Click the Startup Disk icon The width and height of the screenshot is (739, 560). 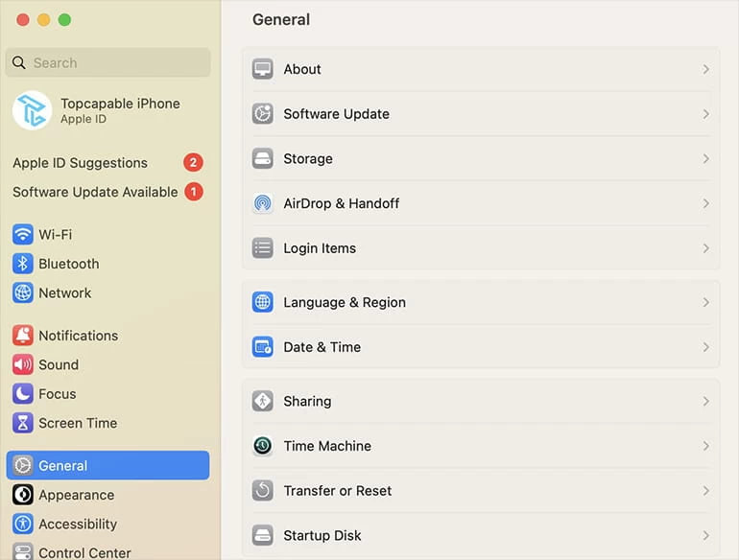click(x=262, y=535)
